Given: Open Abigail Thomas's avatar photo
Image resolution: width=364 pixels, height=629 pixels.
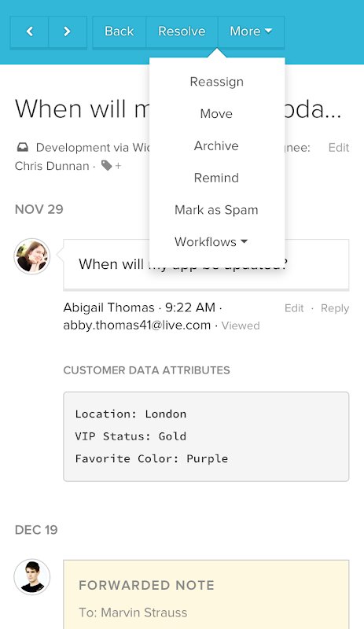Looking at the screenshot, I should 32,256.
